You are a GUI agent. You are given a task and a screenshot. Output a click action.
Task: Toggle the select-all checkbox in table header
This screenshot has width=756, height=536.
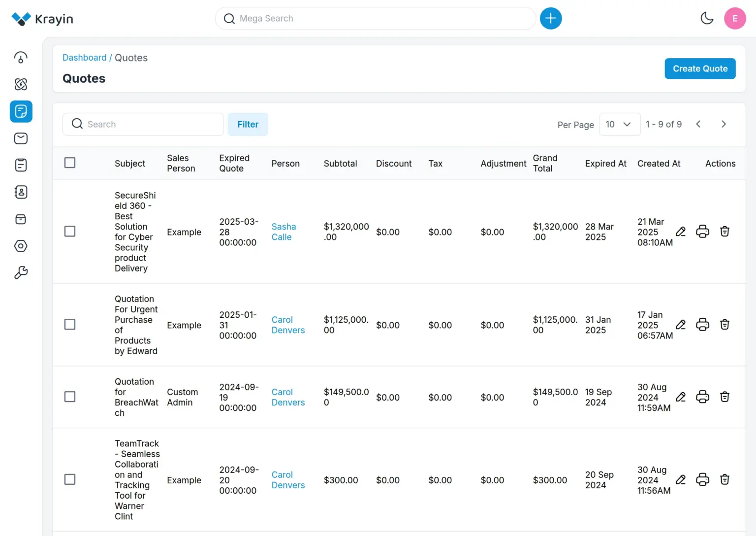[x=70, y=163]
